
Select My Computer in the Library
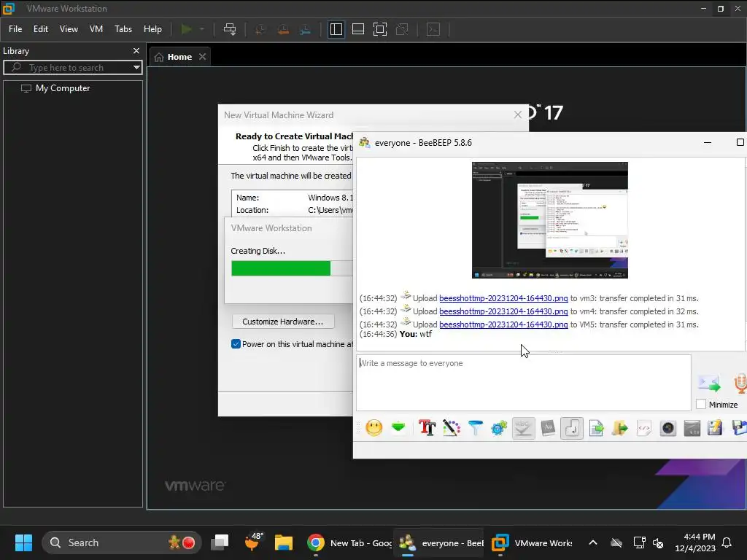point(63,88)
